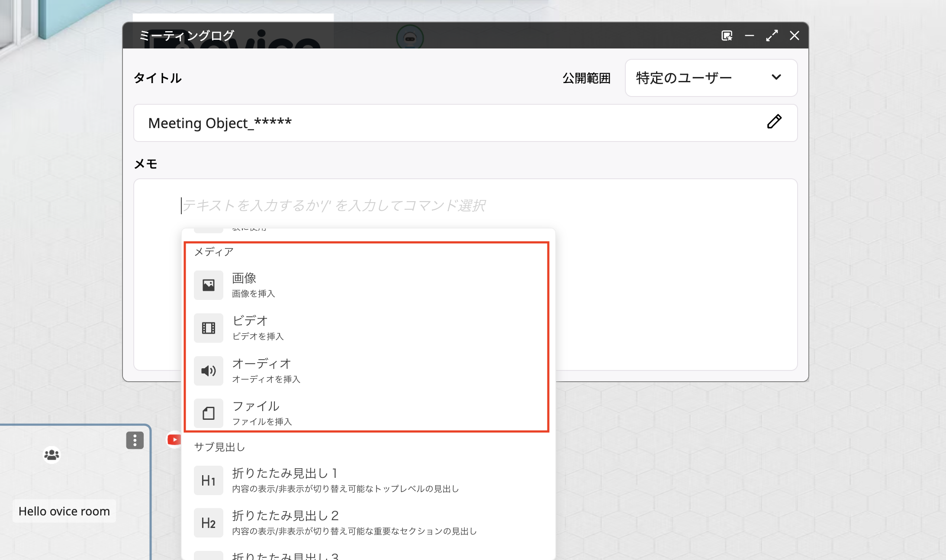This screenshot has height=560, width=946.
Task: Click the 公開範囲 label
Action: tap(586, 78)
